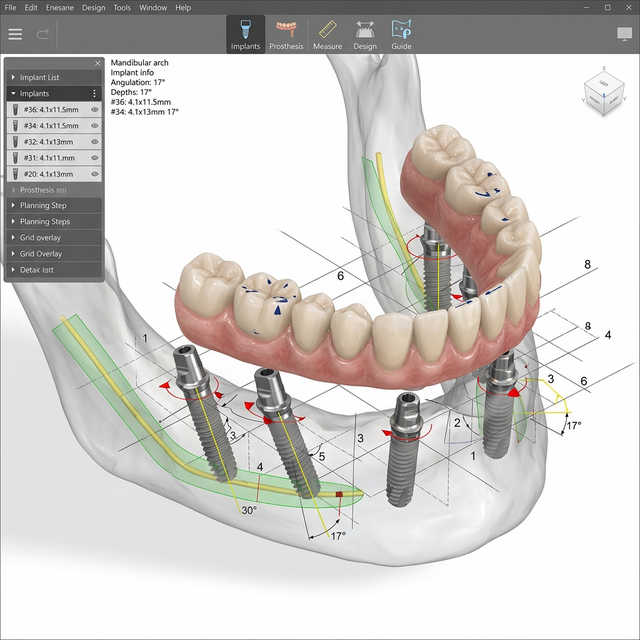Expand the Planning Steps section
Image resolution: width=640 pixels, height=640 pixels.
54,222
